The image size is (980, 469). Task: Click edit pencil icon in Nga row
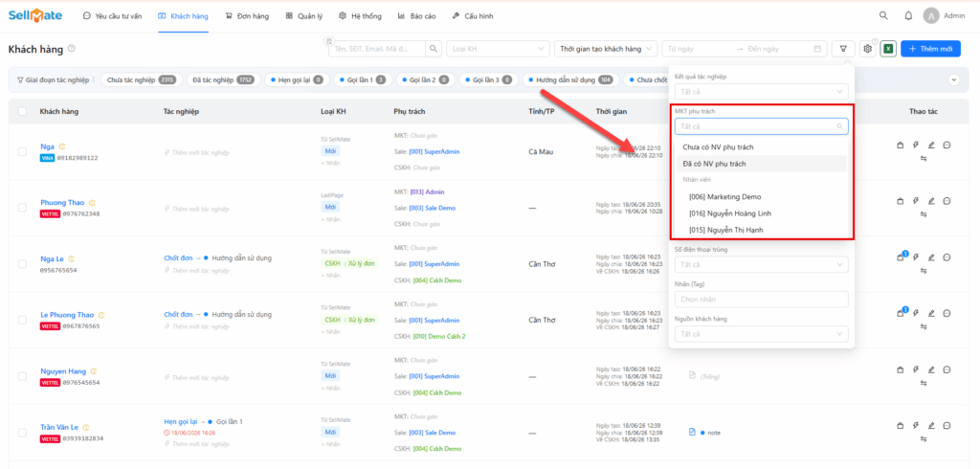(931, 145)
